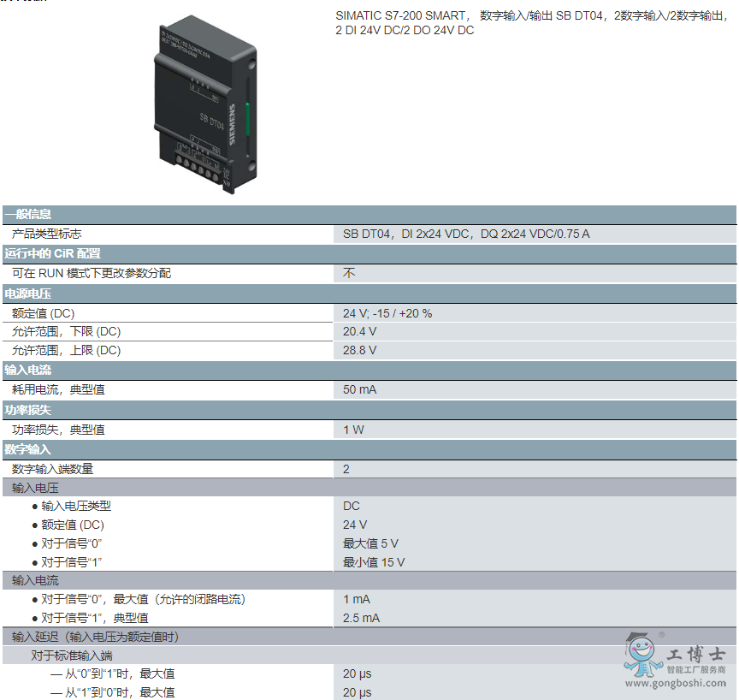Click the value '最小值 15 V'

click(x=374, y=562)
